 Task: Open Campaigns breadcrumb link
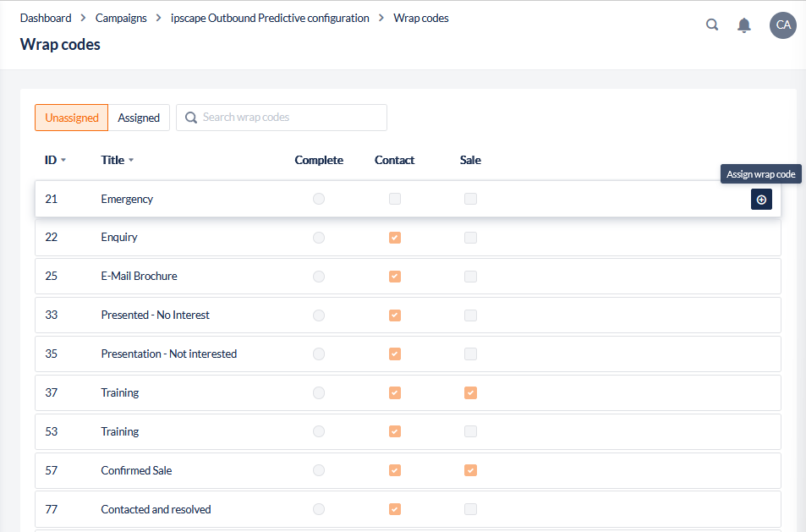pos(121,18)
